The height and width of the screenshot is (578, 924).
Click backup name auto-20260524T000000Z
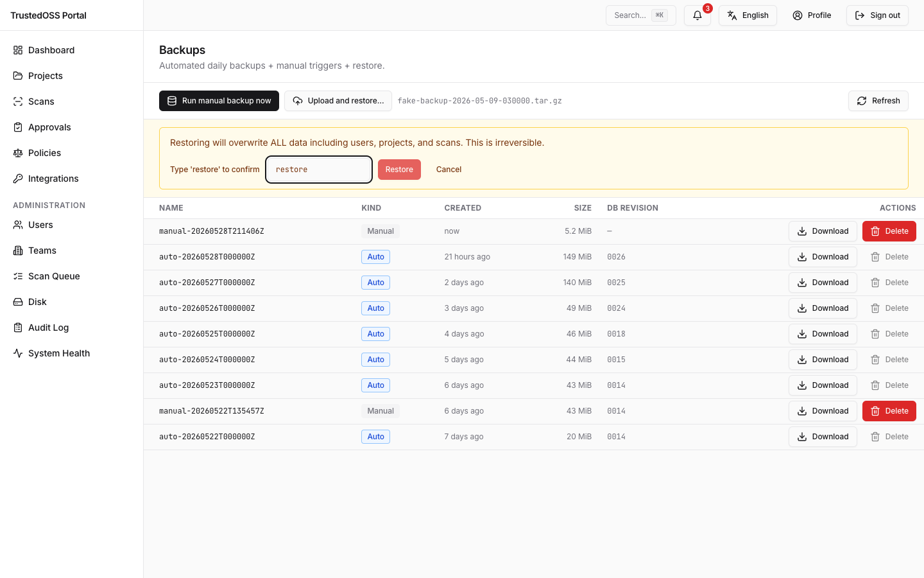(x=207, y=360)
